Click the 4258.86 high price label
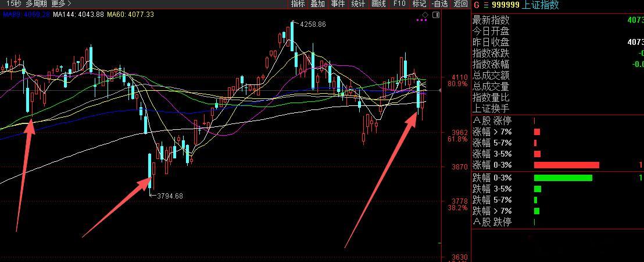Image resolution: width=644 pixels, height=262 pixels. (313, 24)
